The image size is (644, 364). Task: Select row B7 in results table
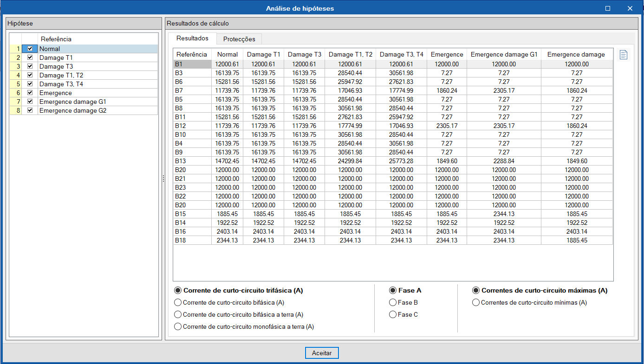(393, 90)
